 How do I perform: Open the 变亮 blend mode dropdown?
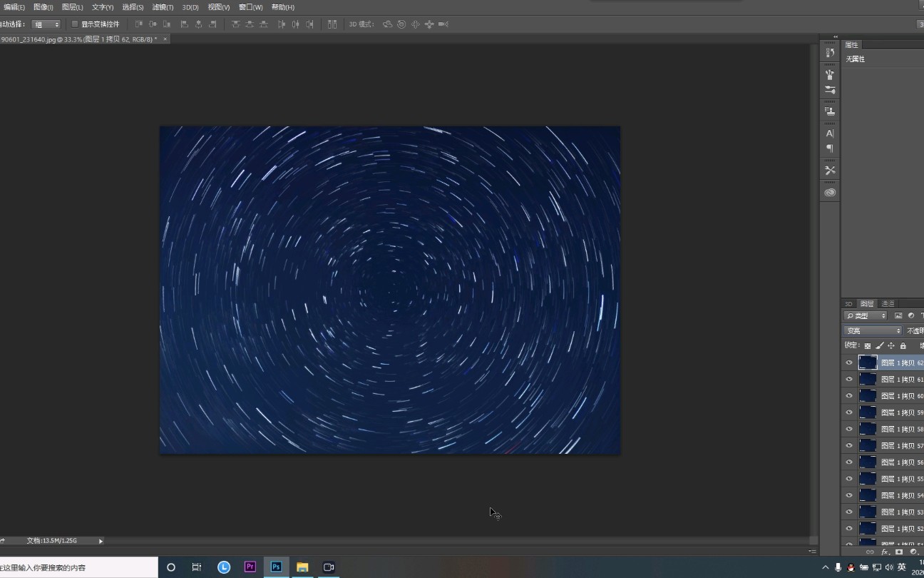(870, 330)
